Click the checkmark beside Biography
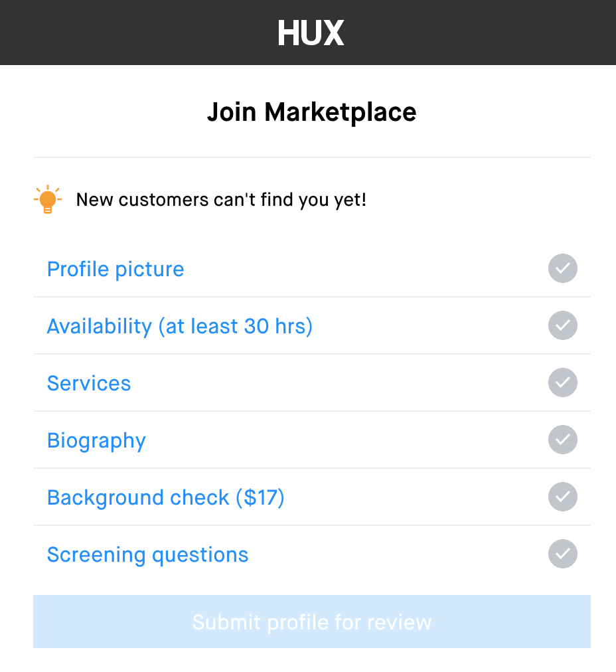The image size is (616, 672). click(x=562, y=440)
